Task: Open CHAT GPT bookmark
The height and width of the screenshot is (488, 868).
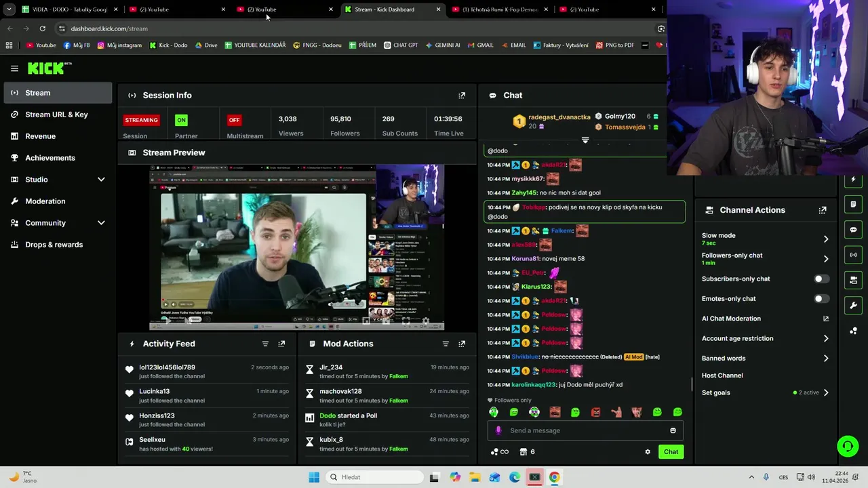Action: (x=401, y=45)
